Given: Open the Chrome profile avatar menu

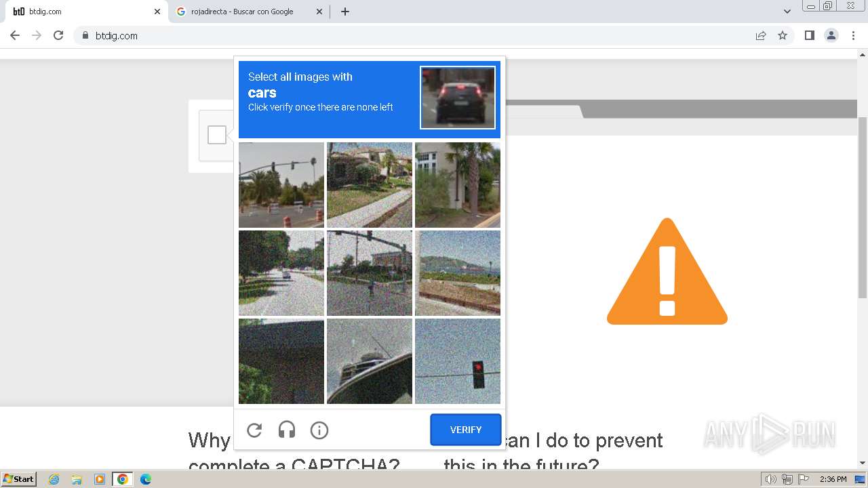Looking at the screenshot, I should 831,35.
